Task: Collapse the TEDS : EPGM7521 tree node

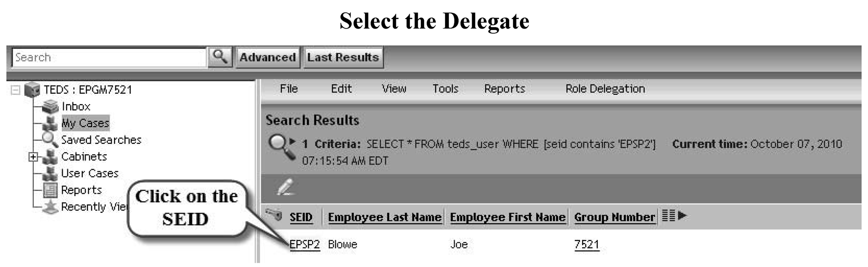Action: click(16, 89)
